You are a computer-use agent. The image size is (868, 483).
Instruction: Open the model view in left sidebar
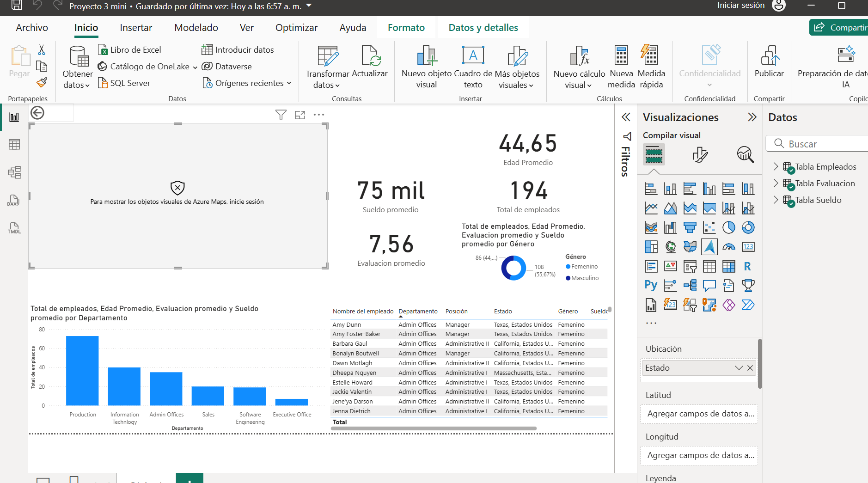click(x=14, y=172)
